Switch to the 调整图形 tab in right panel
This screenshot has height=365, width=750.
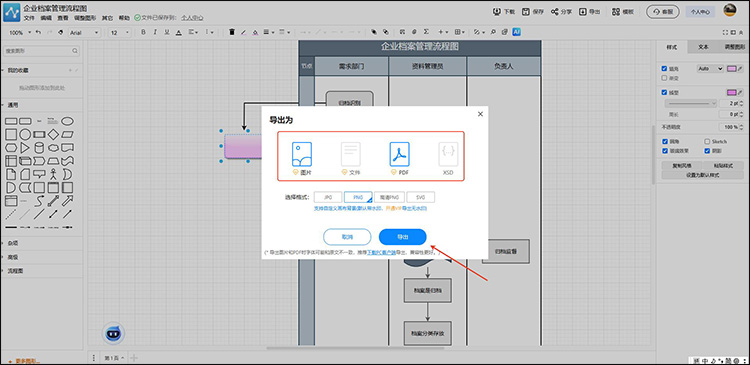pyautogui.click(x=734, y=47)
